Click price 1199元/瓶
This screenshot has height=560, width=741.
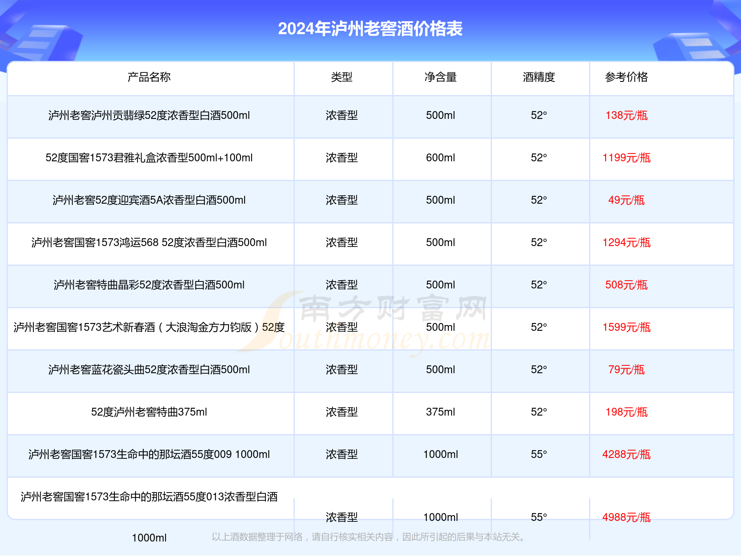(627, 158)
